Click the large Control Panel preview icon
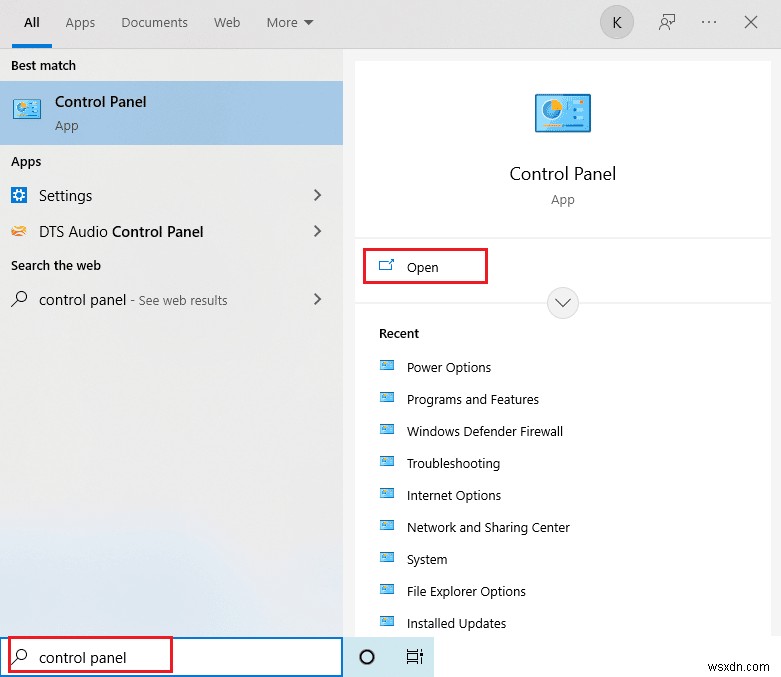This screenshot has height=677, width=781. (563, 113)
